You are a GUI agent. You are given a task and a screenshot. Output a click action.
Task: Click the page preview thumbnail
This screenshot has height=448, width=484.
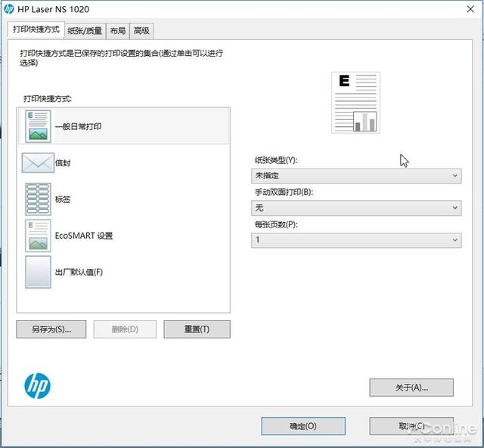pyautogui.click(x=355, y=103)
